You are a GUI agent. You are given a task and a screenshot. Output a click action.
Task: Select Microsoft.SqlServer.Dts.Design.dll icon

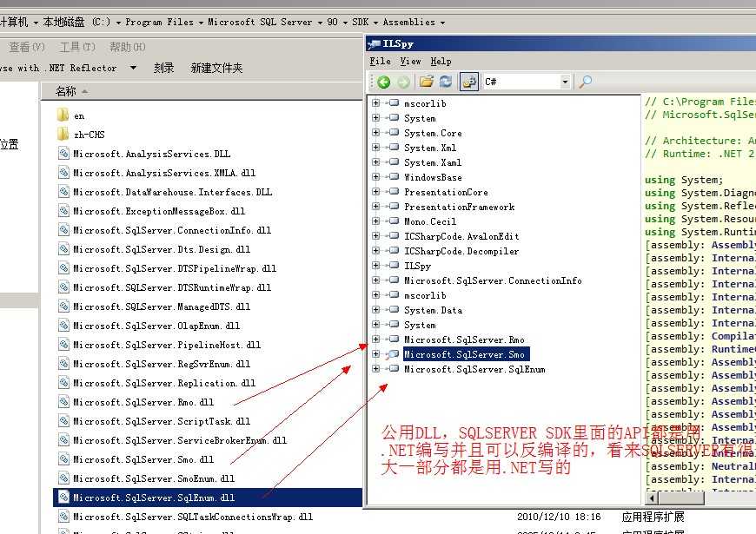tap(63, 249)
